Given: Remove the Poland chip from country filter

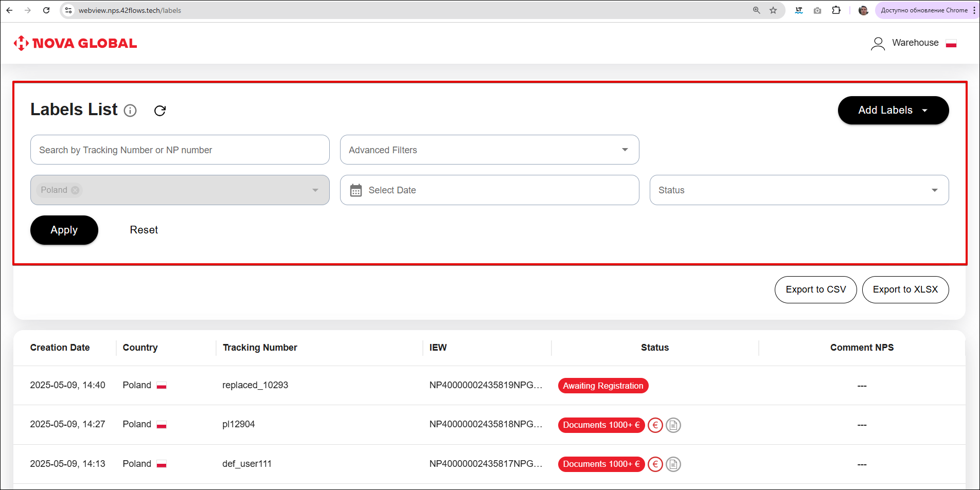Looking at the screenshot, I should point(76,190).
